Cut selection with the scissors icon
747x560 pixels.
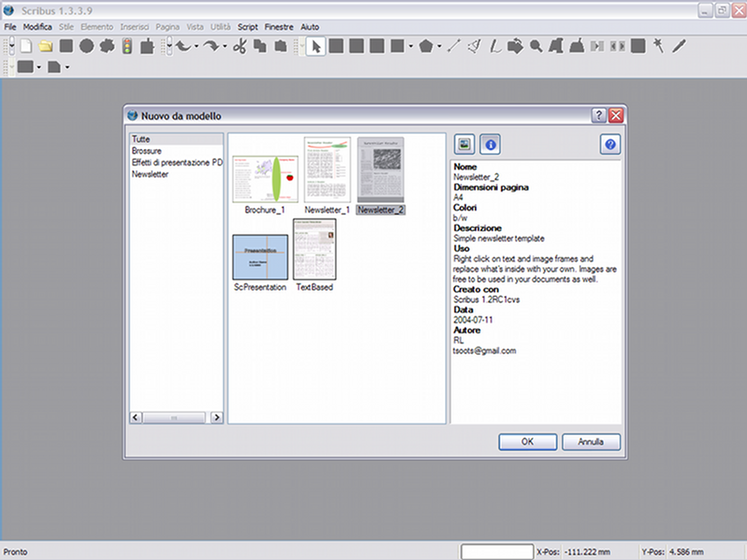coord(240,46)
